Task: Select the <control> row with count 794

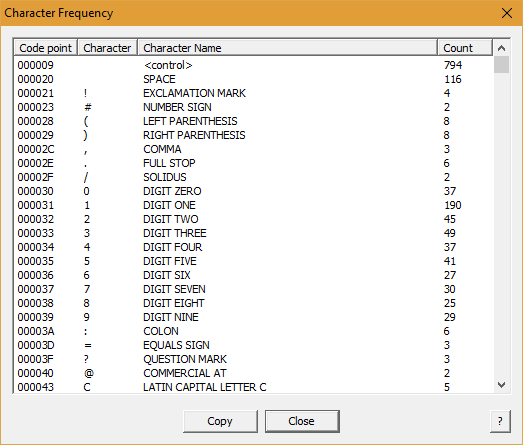Action: tap(253, 65)
